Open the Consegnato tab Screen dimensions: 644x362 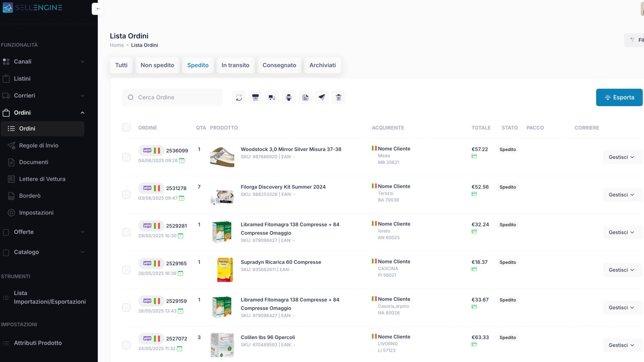(x=279, y=65)
